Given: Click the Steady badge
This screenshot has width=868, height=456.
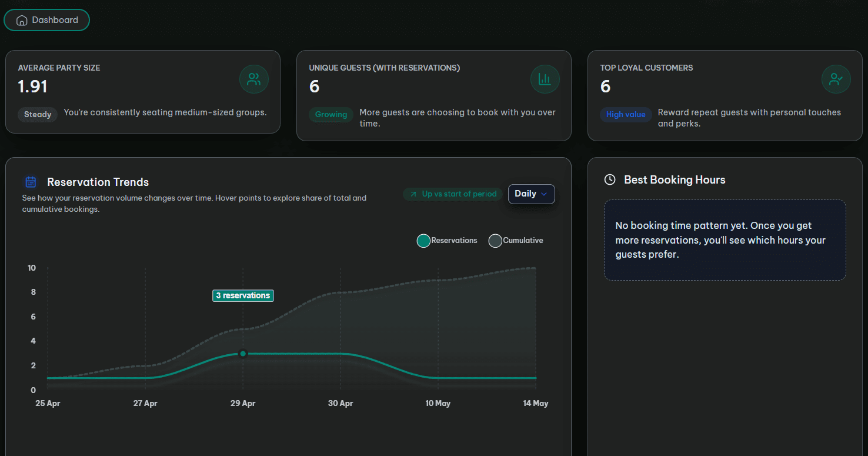Looking at the screenshot, I should 38,115.
